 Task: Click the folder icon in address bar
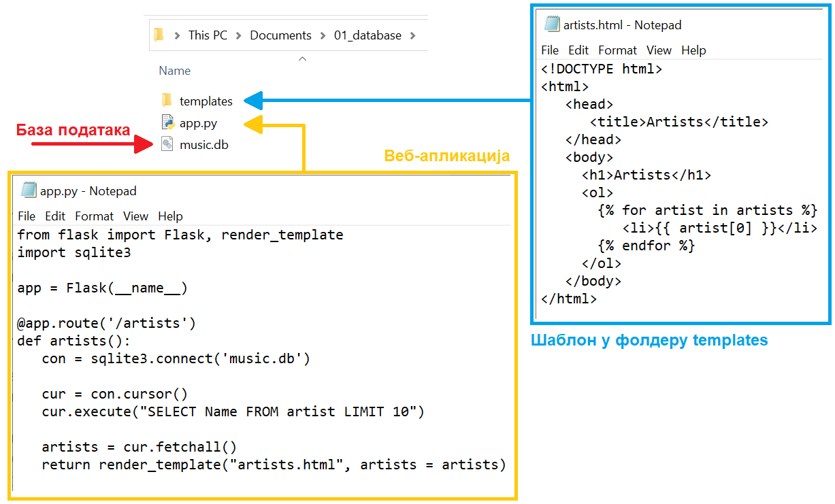(x=159, y=35)
